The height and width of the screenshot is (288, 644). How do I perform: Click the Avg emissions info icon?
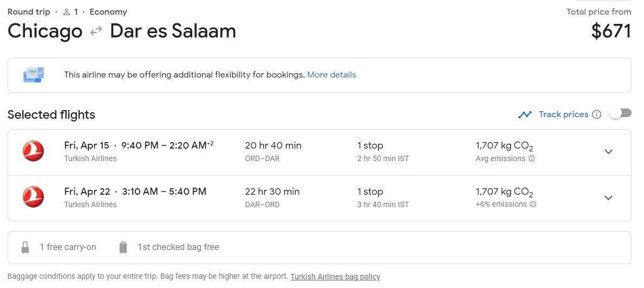(x=531, y=159)
